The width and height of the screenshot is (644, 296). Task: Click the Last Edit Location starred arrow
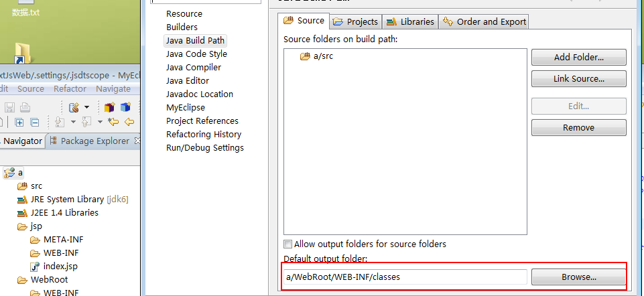[x=113, y=122]
